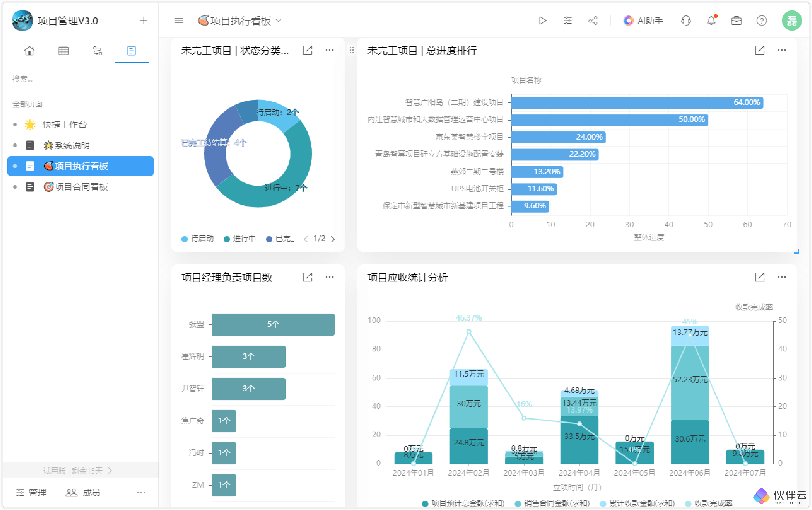Screen dimensions: 812x510
Task: Open the notification bell
Action: (711, 21)
